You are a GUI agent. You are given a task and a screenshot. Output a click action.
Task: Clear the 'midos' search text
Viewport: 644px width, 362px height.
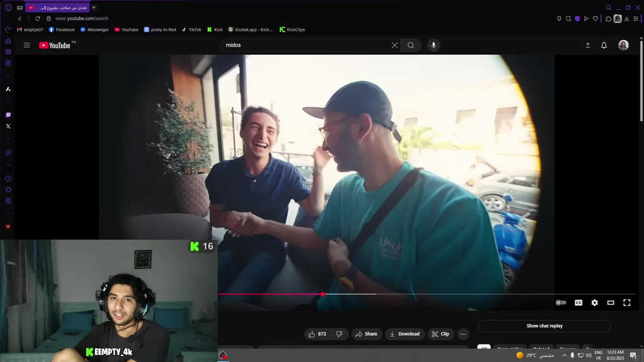coord(395,45)
